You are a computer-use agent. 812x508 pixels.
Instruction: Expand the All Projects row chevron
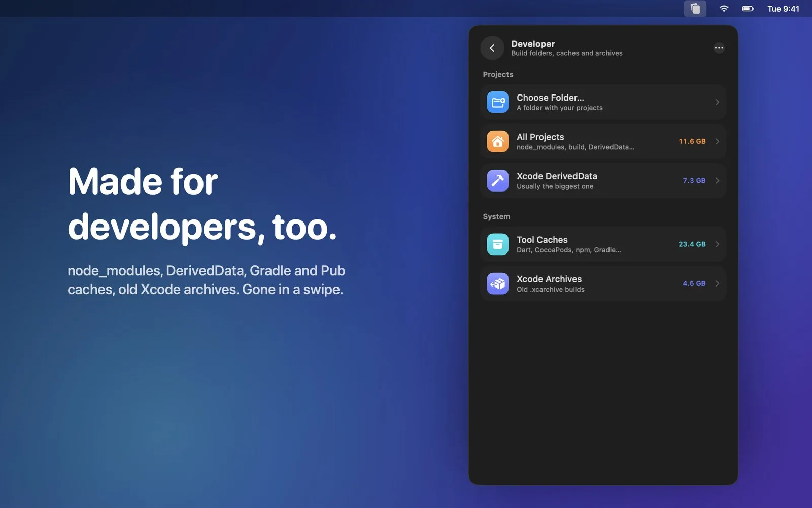click(717, 141)
